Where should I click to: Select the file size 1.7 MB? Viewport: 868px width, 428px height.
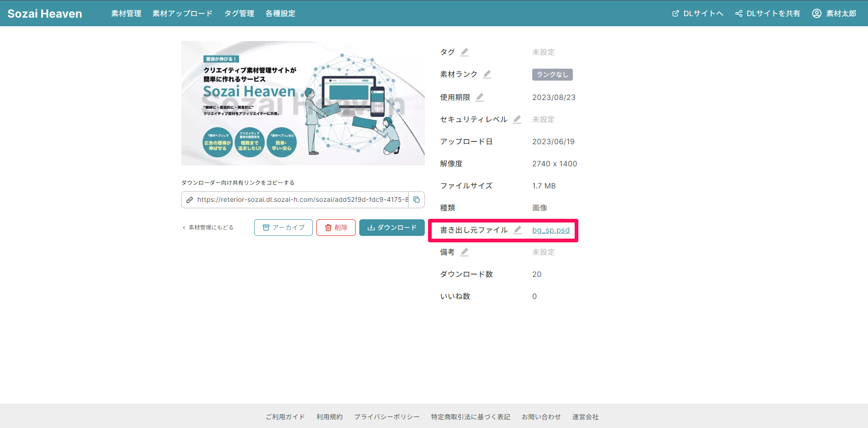click(544, 186)
